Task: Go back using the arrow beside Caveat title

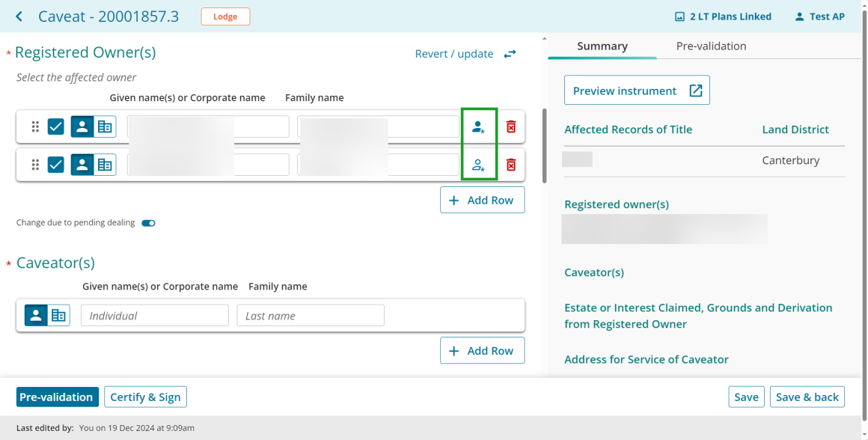Action: pos(19,16)
